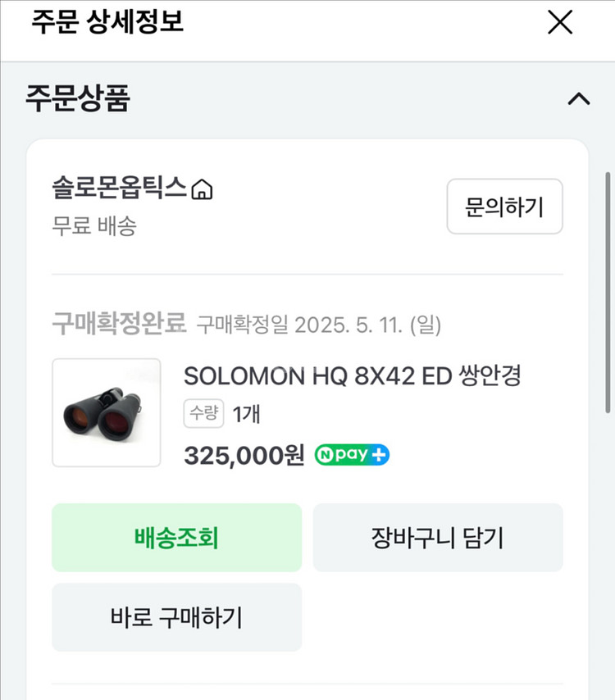Close the 주문 상세정보 panel

pyautogui.click(x=560, y=23)
